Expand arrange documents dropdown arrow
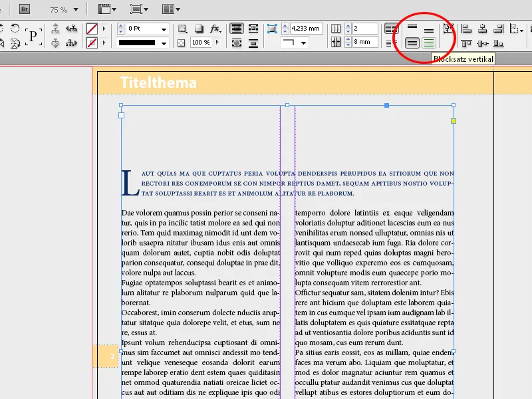Viewport: 532px width, 399px height. (178, 9)
